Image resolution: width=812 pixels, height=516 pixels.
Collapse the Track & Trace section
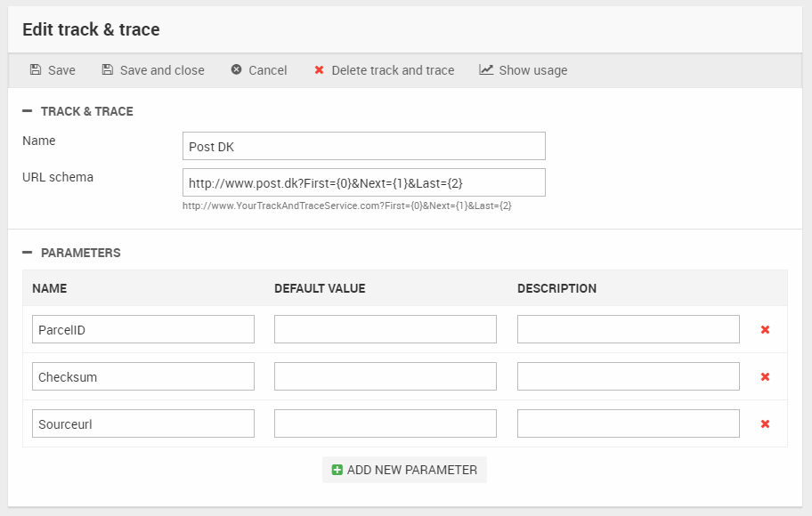click(x=28, y=111)
